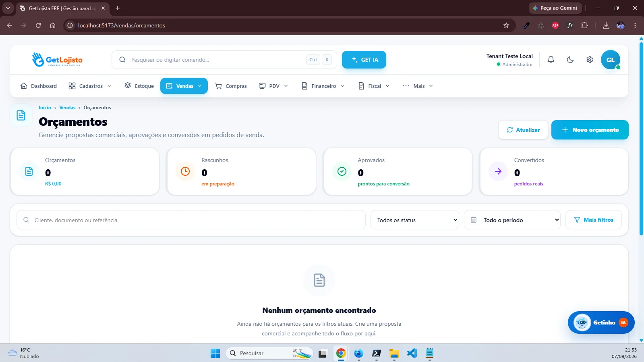
Task: Click the browser address bar URL
Action: click(122, 25)
